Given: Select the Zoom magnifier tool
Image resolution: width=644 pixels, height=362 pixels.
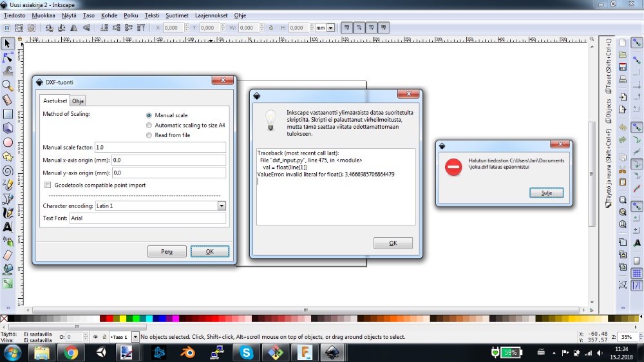Looking at the screenshot, I should pos(7,86).
